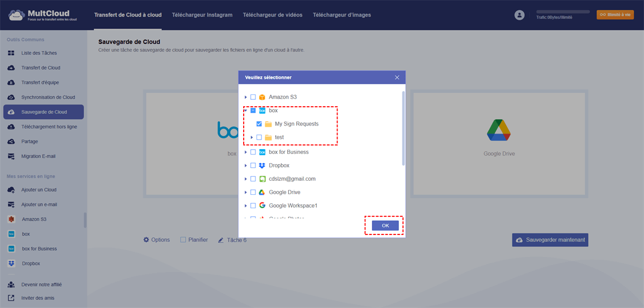Uncheck the My Sign Requests checkbox
Image resolution: width=644 pixels, height=308 pixels.
click(x=259, y=124)
